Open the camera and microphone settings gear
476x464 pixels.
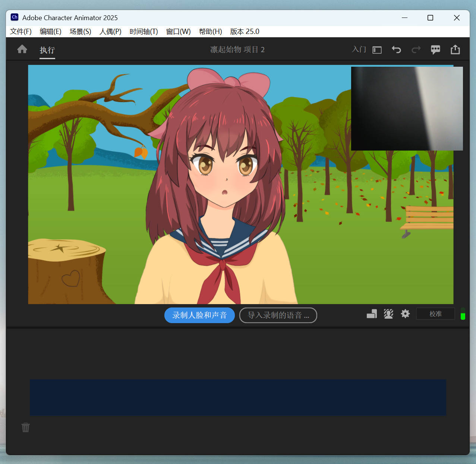(x=405, y=314)
